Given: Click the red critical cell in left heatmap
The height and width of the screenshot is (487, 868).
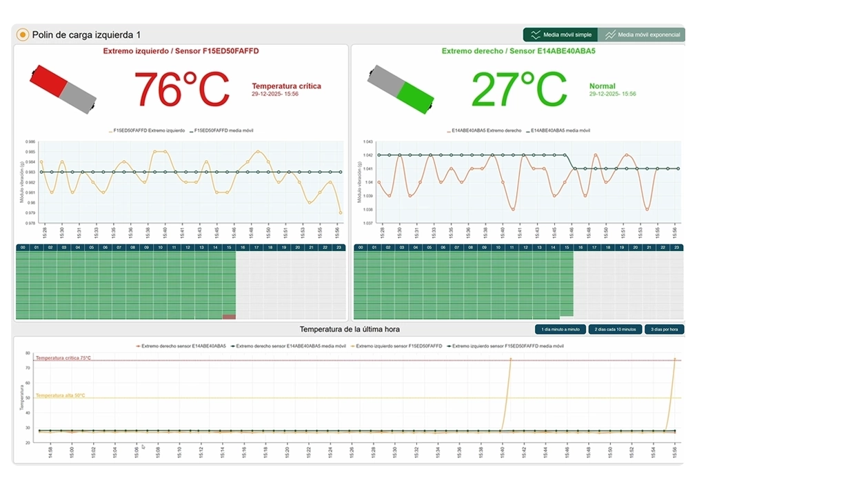Looking at the screenshot, I should pos(229,317).
